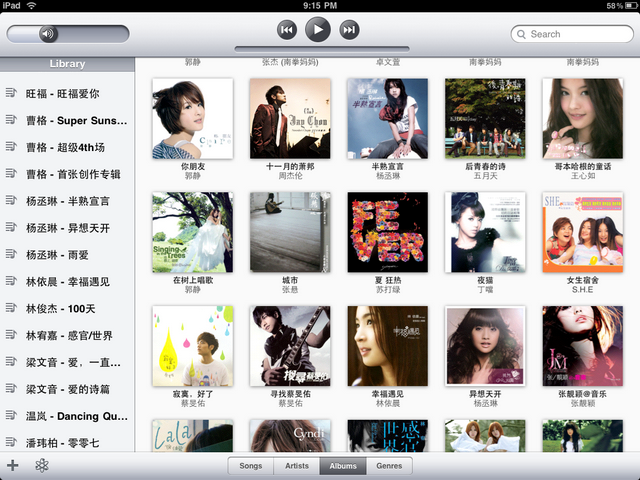Switch to the Genres tab

tap(389, 466)
